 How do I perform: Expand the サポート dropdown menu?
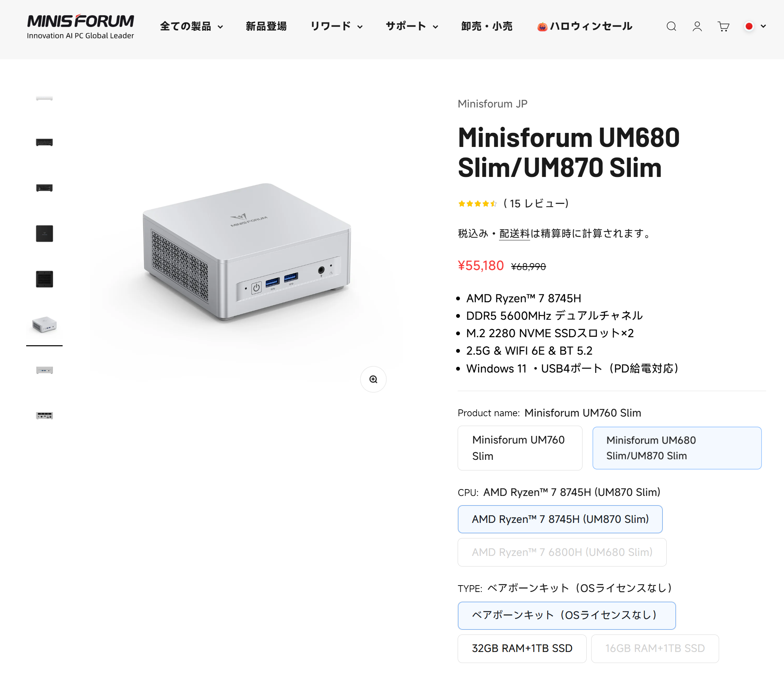(x=412, y=26)
